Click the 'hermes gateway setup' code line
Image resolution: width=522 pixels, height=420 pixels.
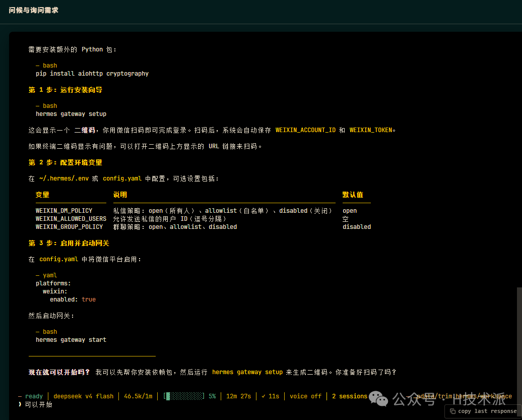71,114
